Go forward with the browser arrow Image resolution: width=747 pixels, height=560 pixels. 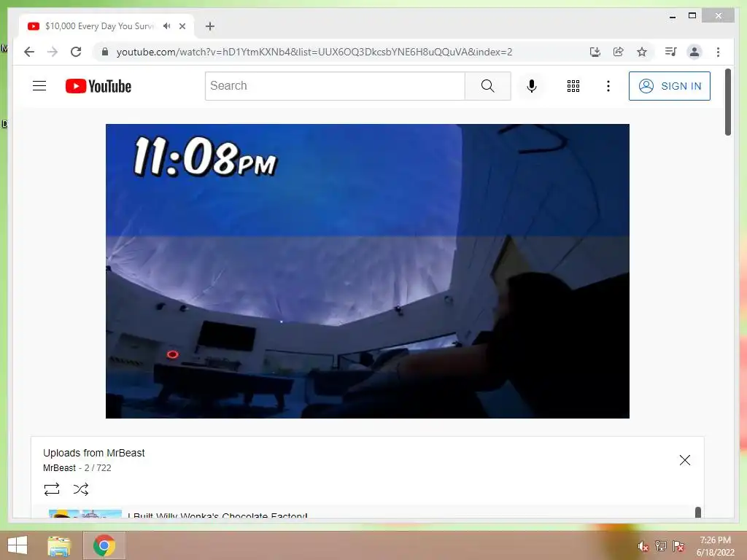click(53, 52)
